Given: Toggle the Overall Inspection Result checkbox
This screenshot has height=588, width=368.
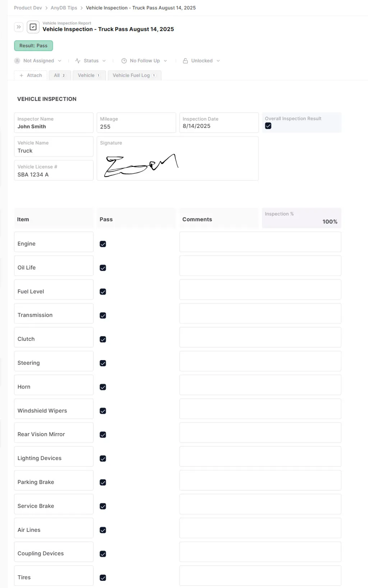Looking at the screenshot, I should (268, 126).
